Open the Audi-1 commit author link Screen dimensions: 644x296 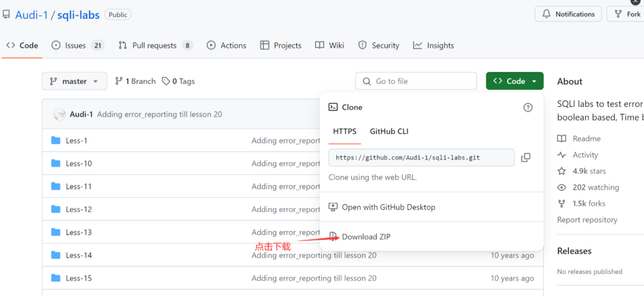click(x=81, y=114)
